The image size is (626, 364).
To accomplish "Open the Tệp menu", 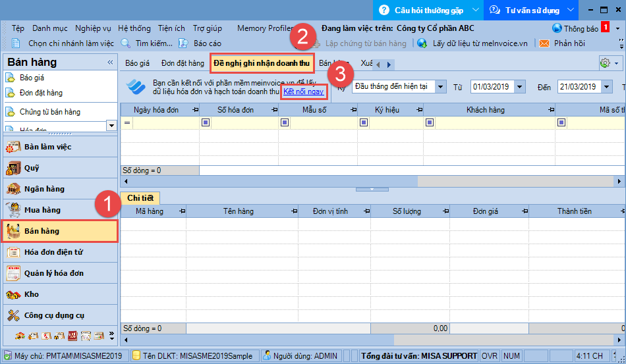I will [18, 28].
